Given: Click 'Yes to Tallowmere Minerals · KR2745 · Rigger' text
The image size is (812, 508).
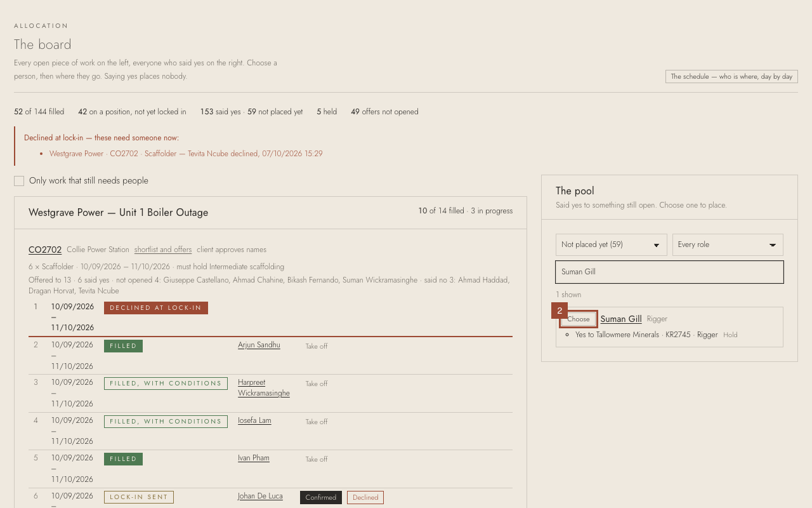Looking at the screenshot, I should [x=646, y=335].
